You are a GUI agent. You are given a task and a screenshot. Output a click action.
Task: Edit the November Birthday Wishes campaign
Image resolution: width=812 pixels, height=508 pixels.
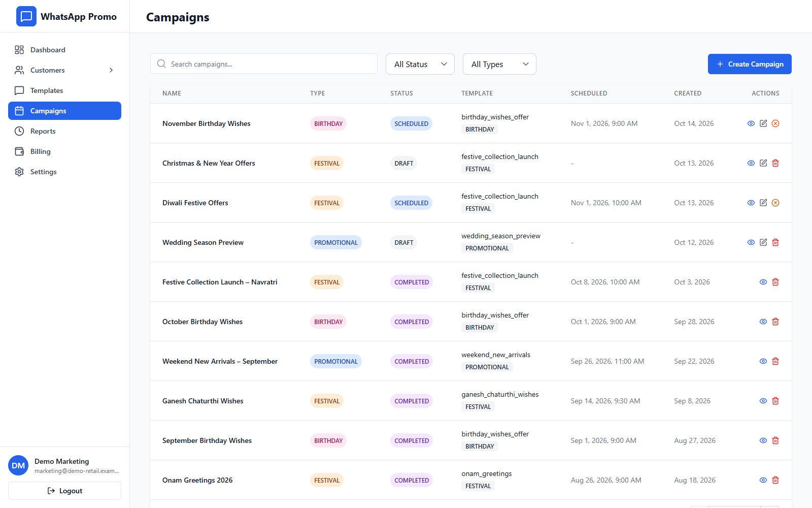click(763, 123)
